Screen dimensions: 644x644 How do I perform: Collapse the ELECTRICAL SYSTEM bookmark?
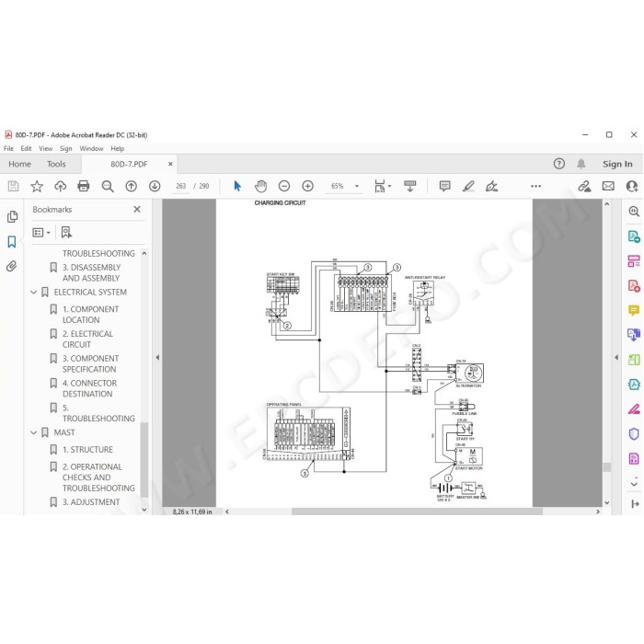34,292
